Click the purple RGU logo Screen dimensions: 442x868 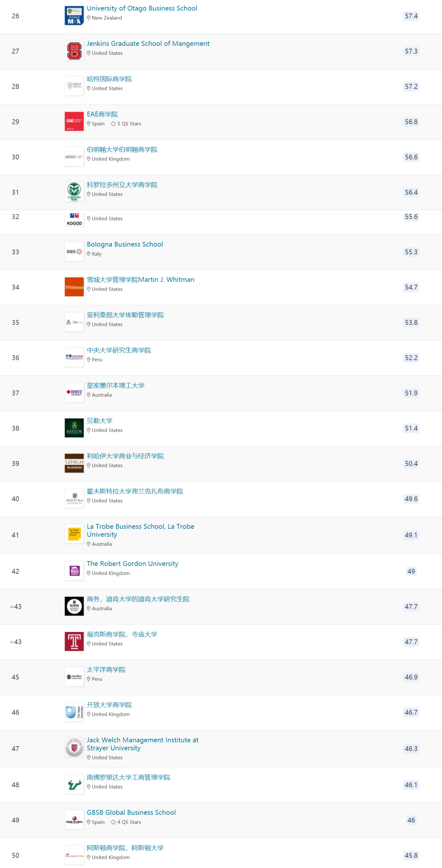coord(74,571)
